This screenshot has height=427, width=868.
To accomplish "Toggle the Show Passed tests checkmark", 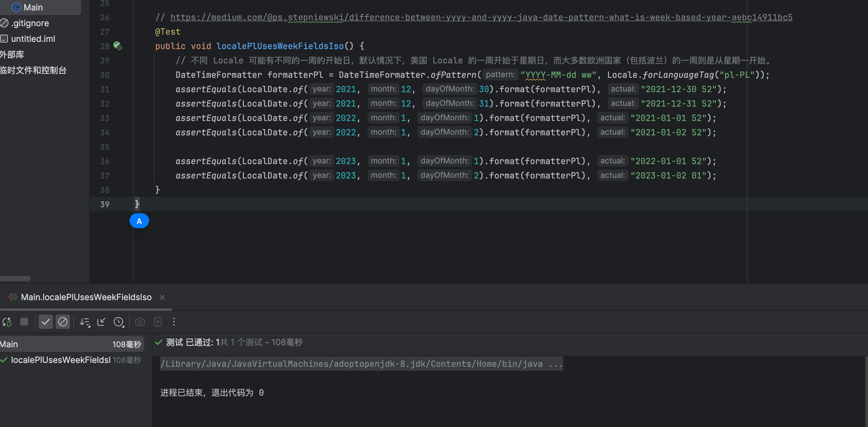I will coord(45,322).
